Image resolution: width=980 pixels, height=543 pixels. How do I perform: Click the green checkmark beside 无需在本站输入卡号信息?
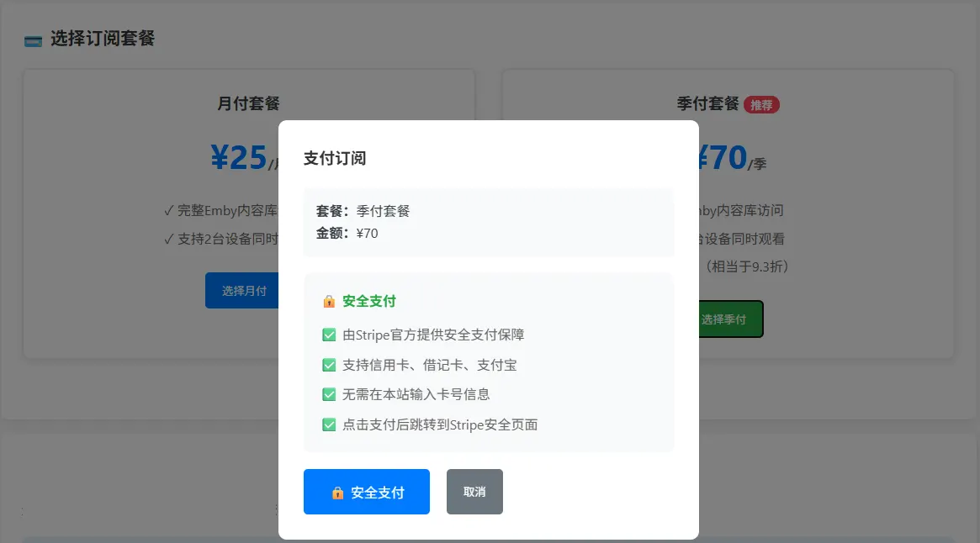tap(329, 394)
